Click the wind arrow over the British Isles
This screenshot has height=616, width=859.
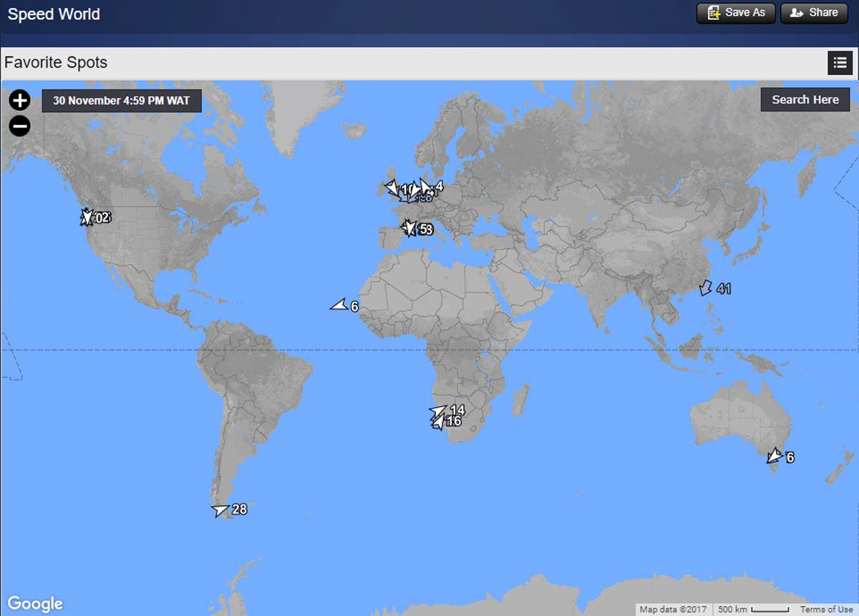[392, 189]
